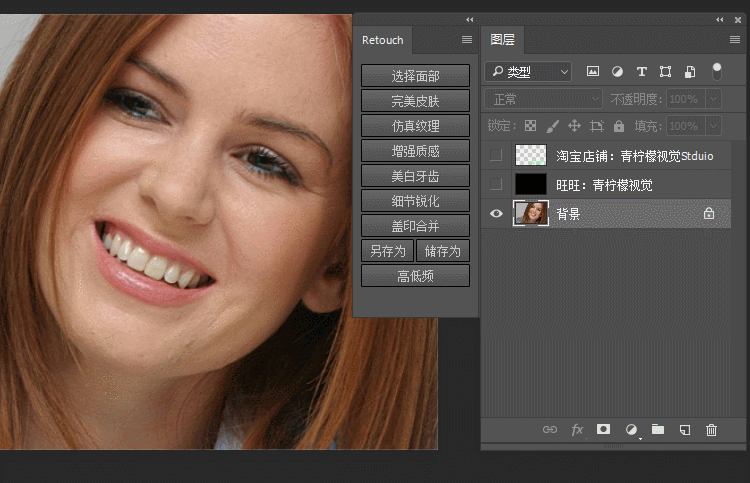This screenshot has width=750, height=483.
Task: Click the 美白牙齿 button
Action: tap(415, 176)
